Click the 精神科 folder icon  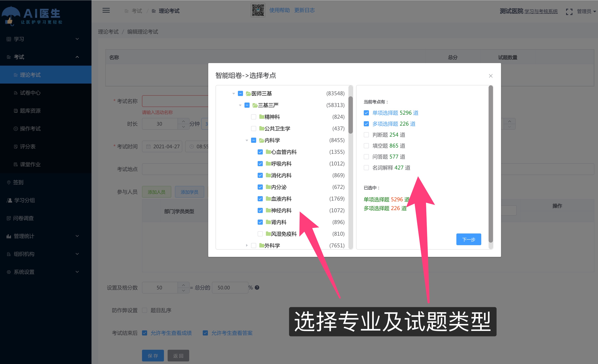click(x=262, y=117)
